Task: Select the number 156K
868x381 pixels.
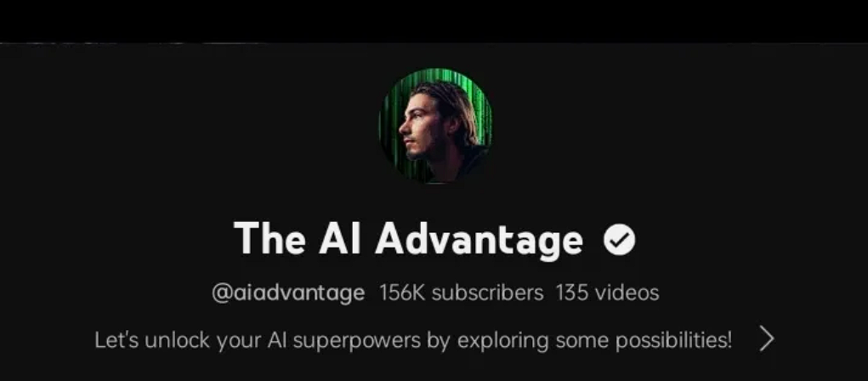Action: tap(402, 293)
